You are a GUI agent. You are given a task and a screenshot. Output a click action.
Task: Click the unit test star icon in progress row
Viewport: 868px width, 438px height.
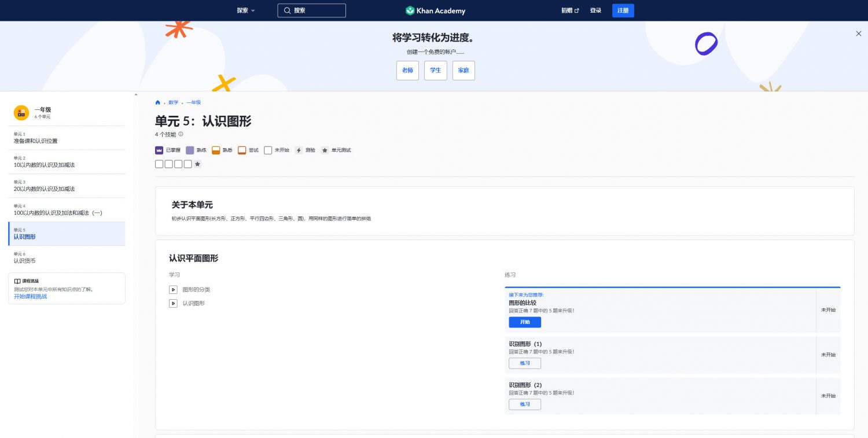point(197,164)
